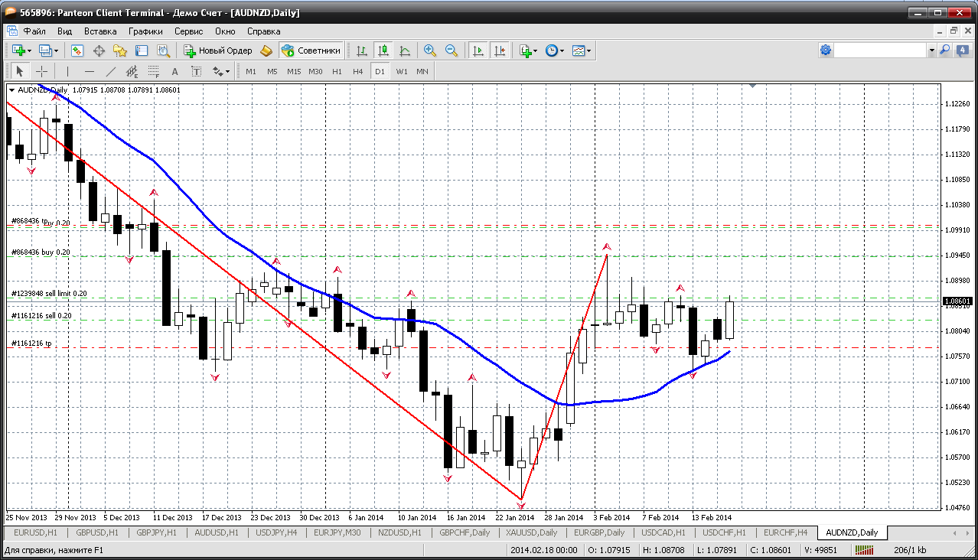
Task: Open the Вставка menu
Action: click(100, 31)
